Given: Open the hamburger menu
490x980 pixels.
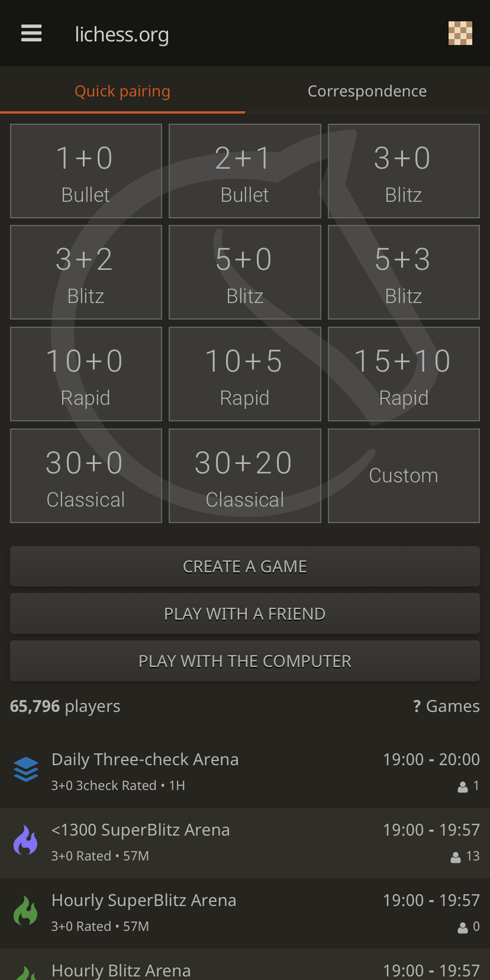Looking at the screenshot, I should (31, 33).
